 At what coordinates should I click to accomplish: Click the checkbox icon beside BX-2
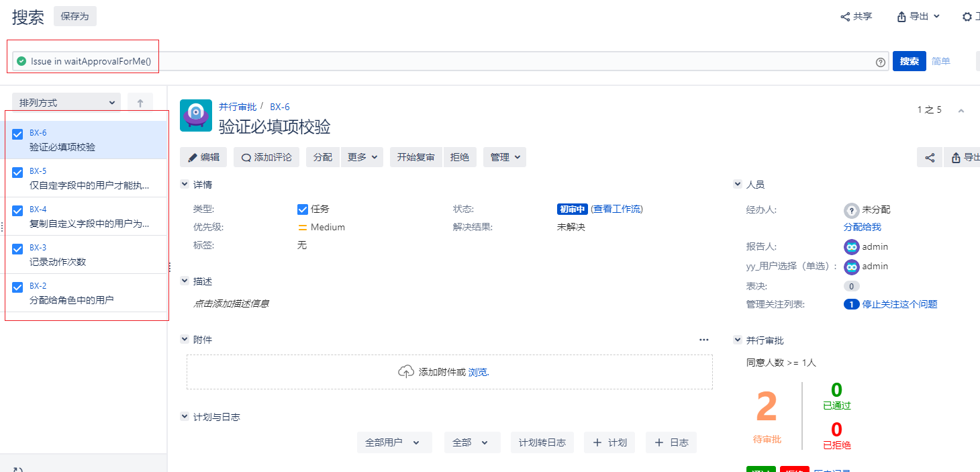click(18, 287)
